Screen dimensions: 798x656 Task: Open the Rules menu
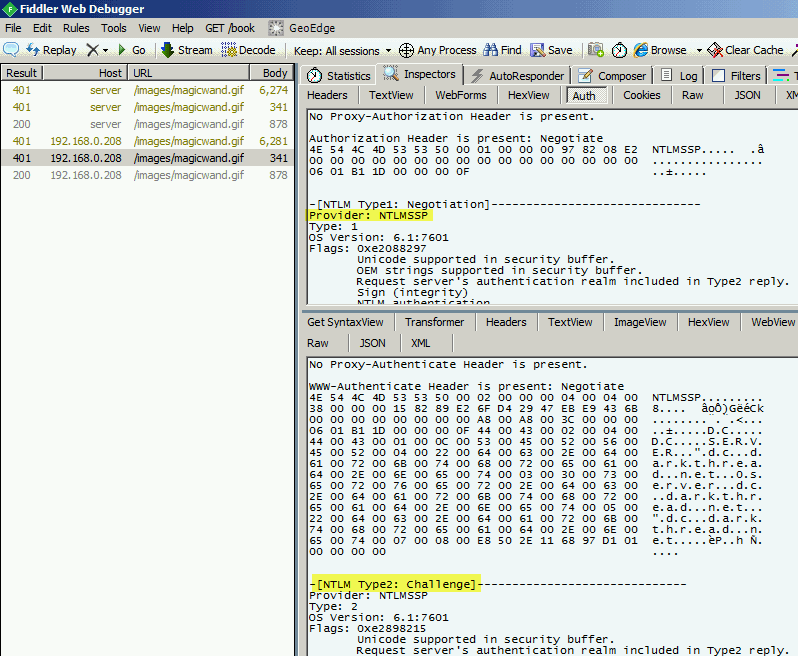(76, 28)
